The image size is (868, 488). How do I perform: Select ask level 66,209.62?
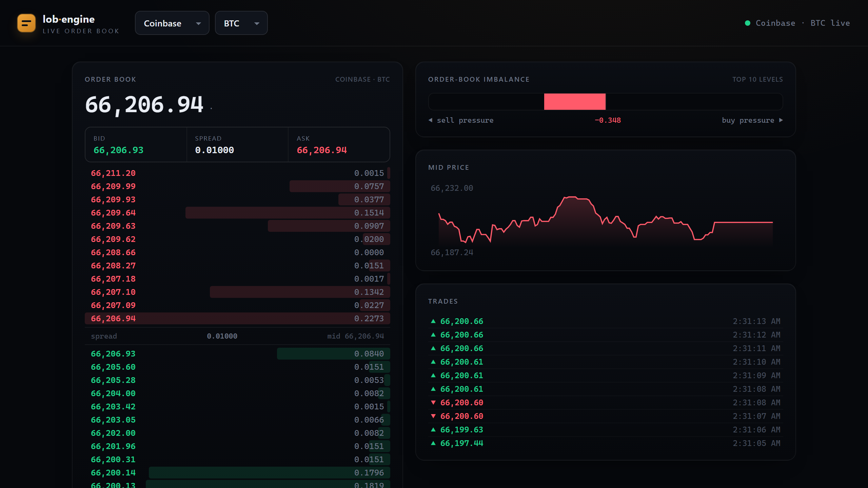point(237,239)
